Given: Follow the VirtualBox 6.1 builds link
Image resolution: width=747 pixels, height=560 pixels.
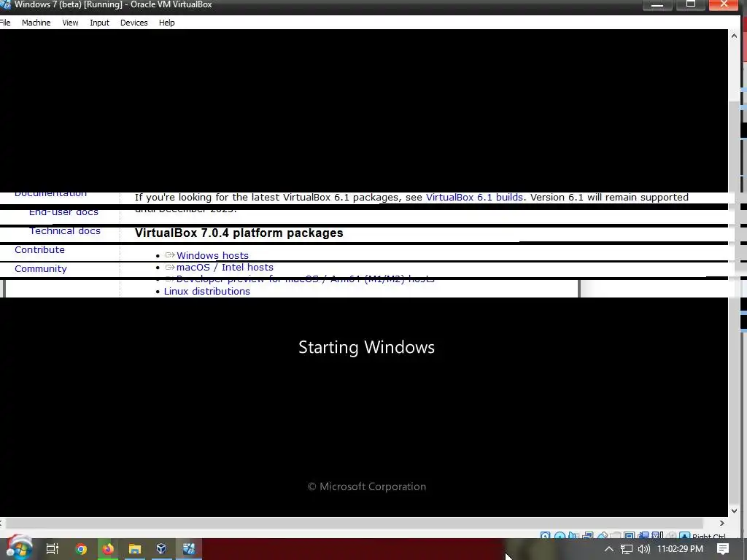Looking at the screenshot, I should pos(474,197).
